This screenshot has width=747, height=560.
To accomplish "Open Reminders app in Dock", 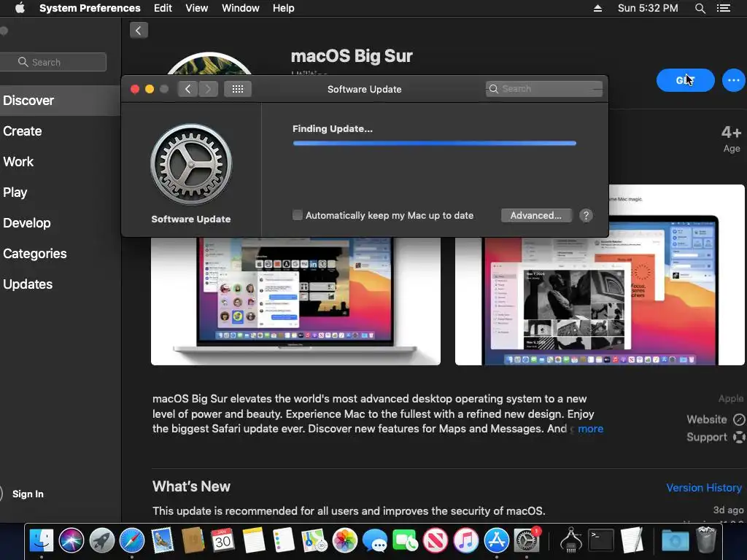I will (x=284, y=540).
